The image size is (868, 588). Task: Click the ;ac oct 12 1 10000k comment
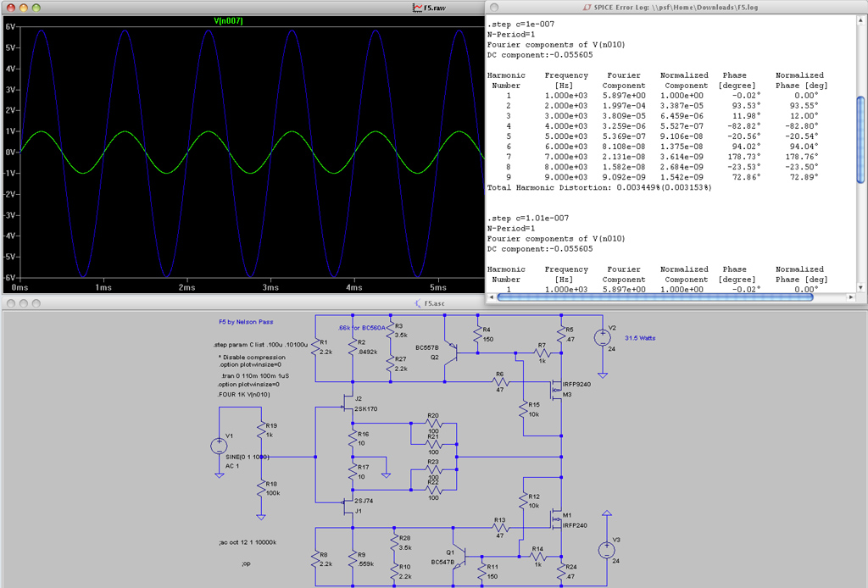click(248, 542)
